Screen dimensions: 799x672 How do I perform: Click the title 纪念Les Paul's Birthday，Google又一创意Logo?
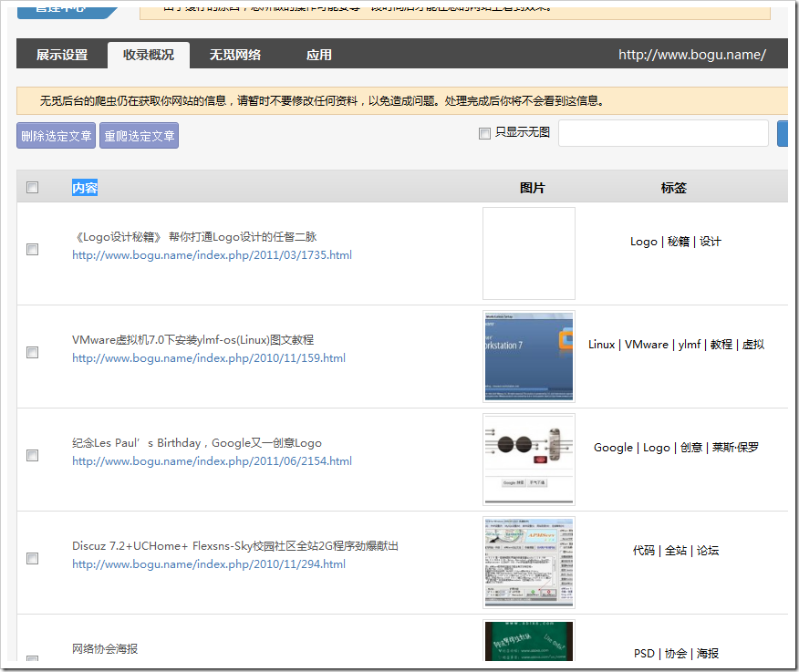click(x=197, y=443)
